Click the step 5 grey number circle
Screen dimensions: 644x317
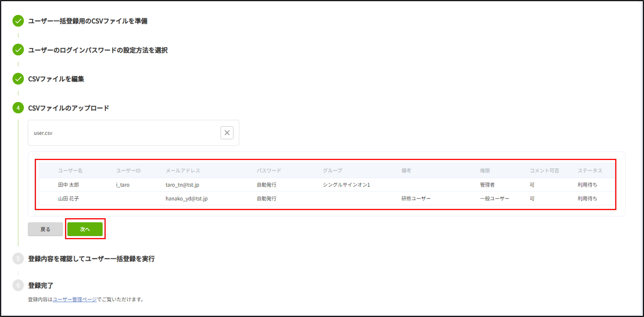18,259
